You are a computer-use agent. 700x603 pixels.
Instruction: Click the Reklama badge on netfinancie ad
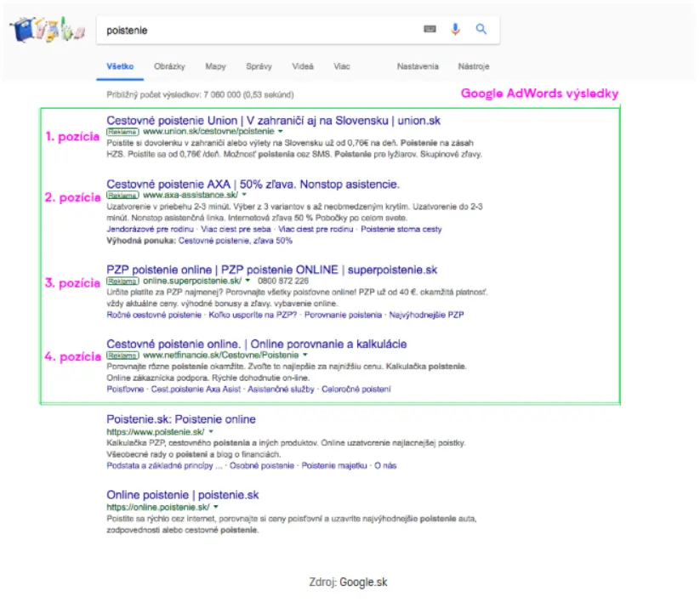coord(122,356)
